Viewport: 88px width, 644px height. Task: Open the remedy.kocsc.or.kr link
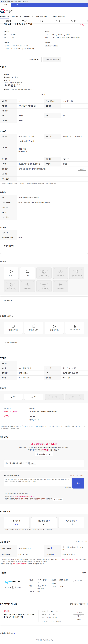[23, 497]
